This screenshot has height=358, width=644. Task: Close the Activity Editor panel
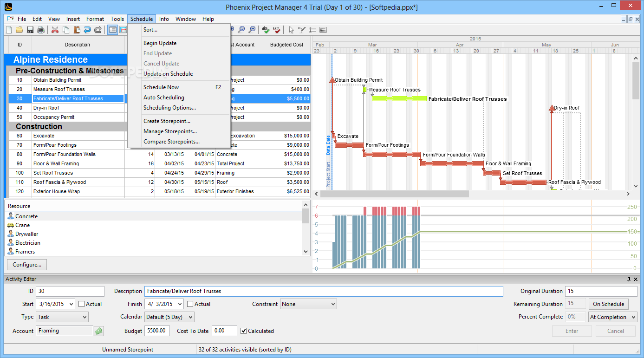coord(637,279)
